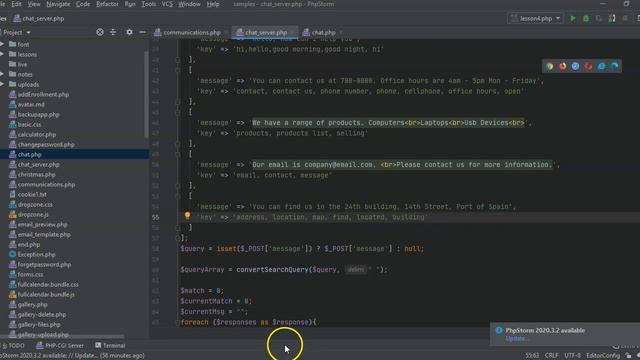Open file in Edge browser icon
Image resolution: width=640 pixels, height=360 pixels.
pyautogui.click(x=614, y=66)
